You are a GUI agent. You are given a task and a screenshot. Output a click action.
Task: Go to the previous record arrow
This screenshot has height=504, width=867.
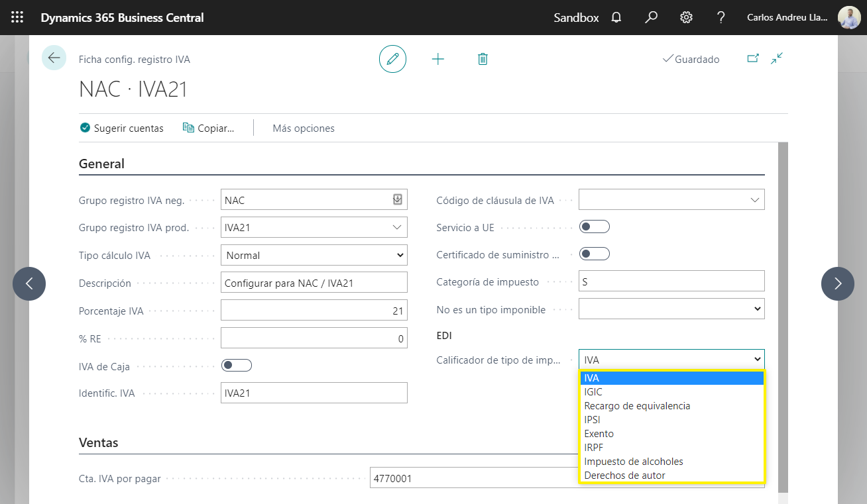tap(29, 283)
